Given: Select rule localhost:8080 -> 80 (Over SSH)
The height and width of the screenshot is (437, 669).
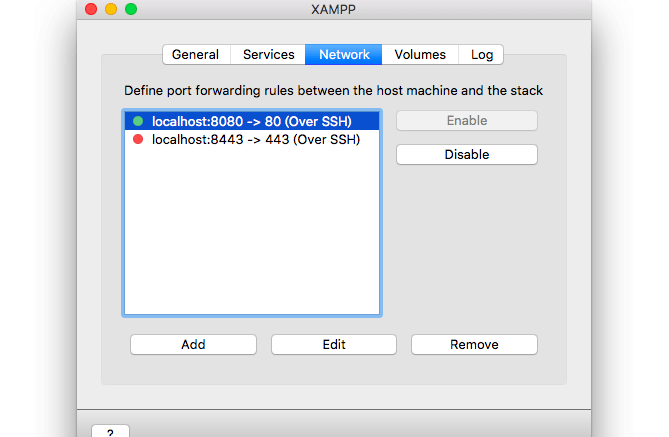Looking at the screenshot, I should [252, 121].
